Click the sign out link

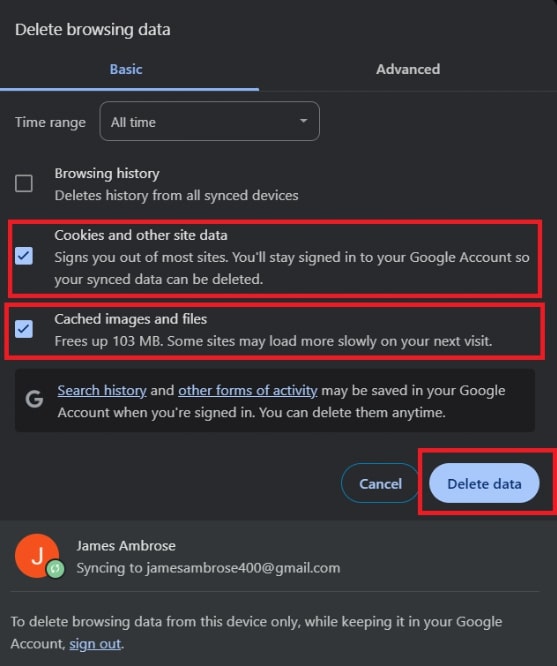pos(95,644)
